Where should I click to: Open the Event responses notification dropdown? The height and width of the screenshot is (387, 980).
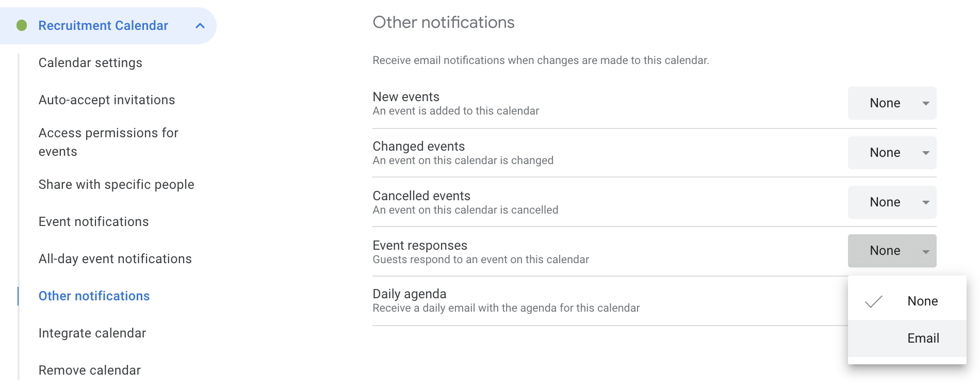click(x=892, y=251)
